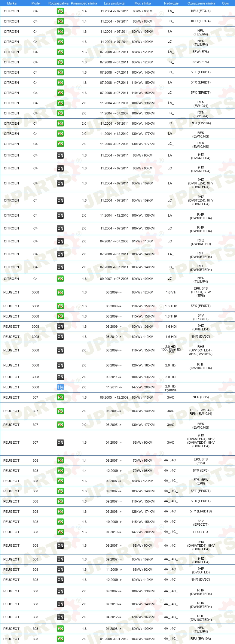Click PB icon in Peugeot 307 130kW / 177KM row

(x=60, y=425)
